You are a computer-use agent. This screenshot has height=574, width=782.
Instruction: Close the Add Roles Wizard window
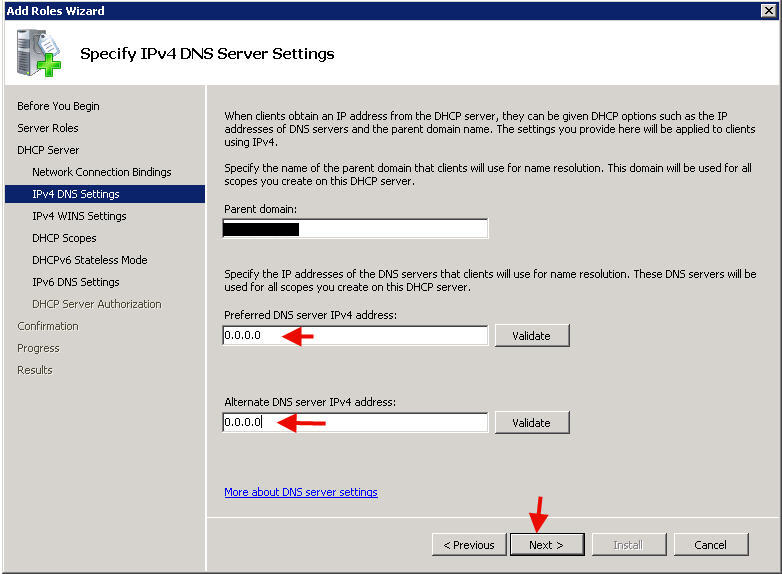tap(768, 10)
